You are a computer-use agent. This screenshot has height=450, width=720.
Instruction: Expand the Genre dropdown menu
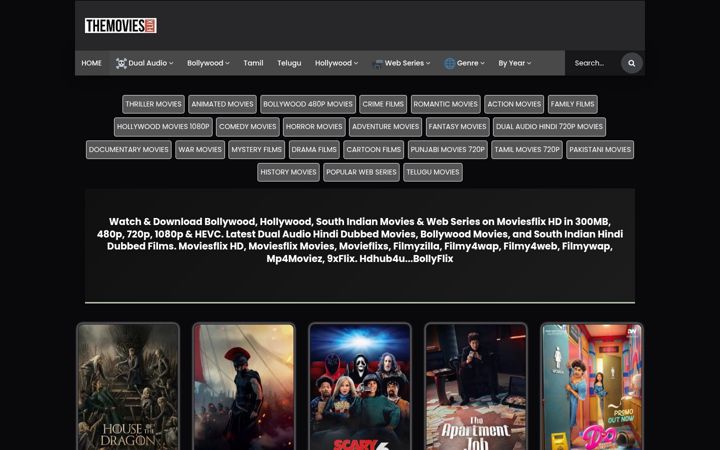coord(464,63)
